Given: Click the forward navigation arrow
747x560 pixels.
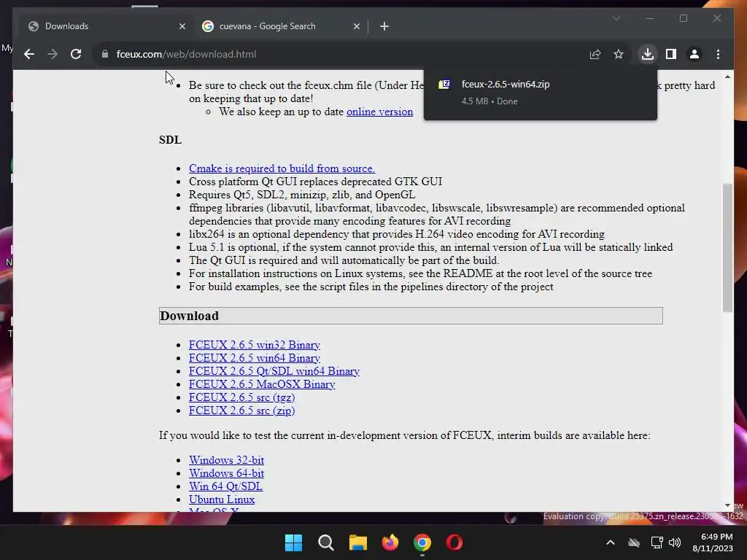Looking at the screenshot, I should pyautogui.click(x=53, y=54).
